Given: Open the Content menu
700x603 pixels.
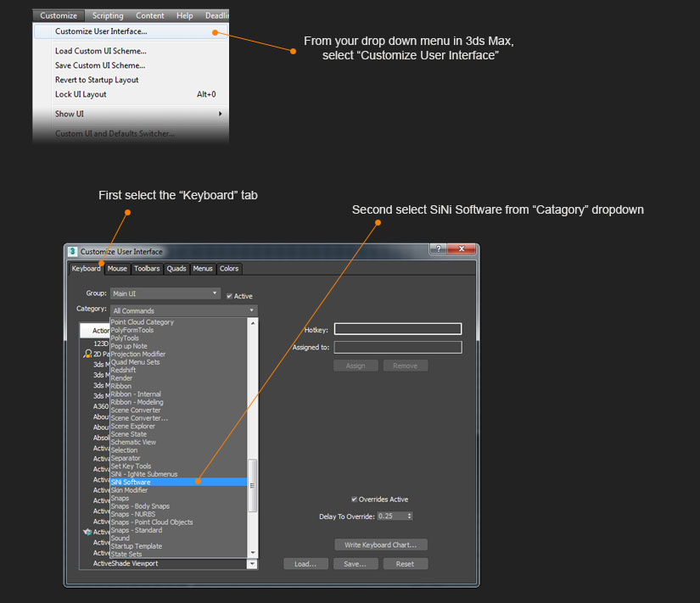Looking at the screenshot, I should click(150, 15).
